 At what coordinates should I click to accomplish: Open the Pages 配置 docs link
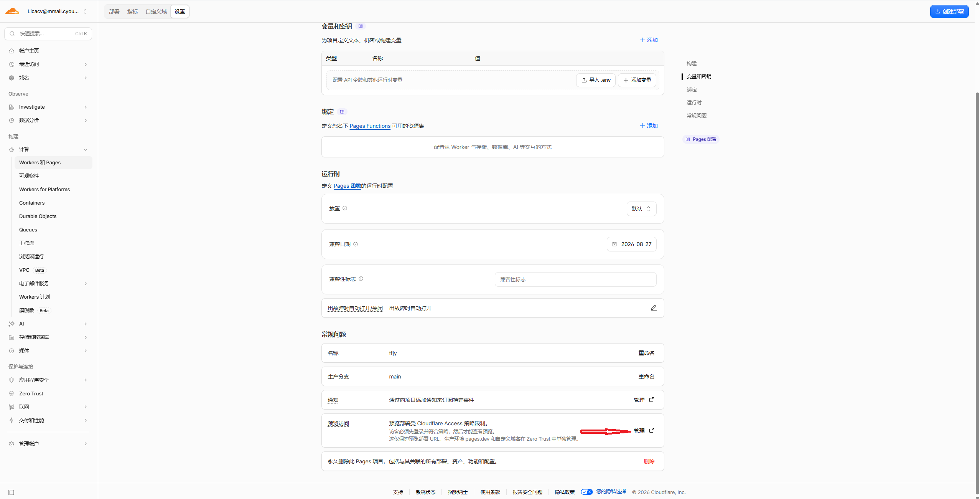tap(701, 139)
